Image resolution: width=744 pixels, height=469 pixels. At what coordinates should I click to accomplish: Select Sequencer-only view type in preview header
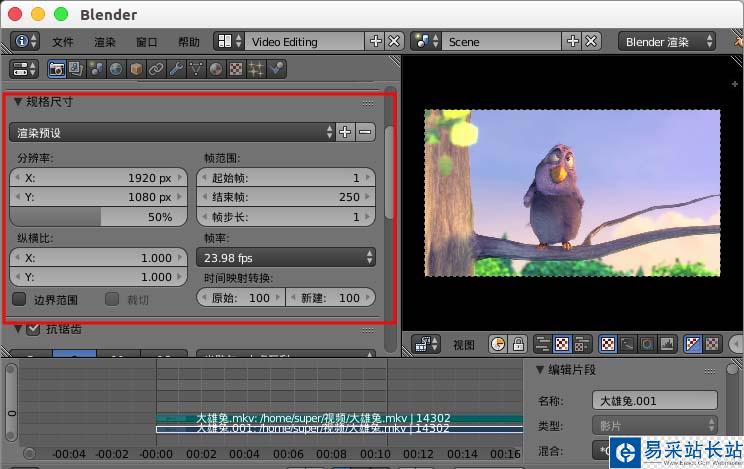[x=542, y=344]
